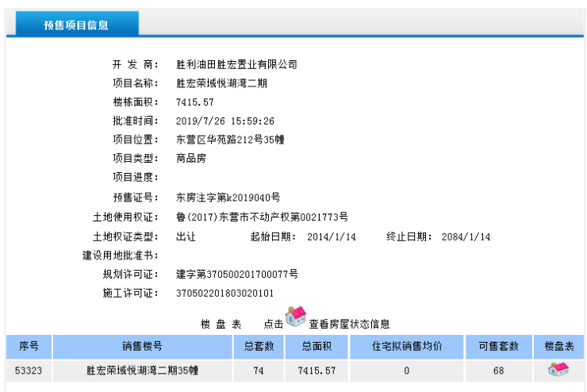
Task: Select the 预售项目信息 tab
Action: click(76, 25)
